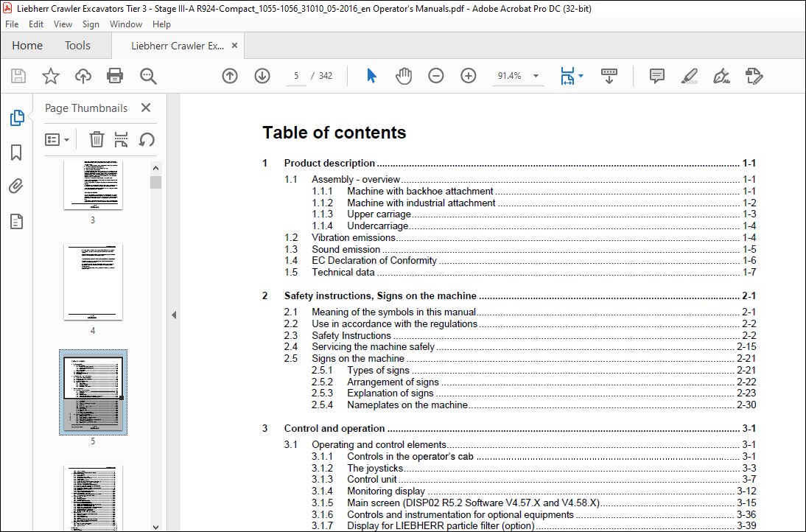Click 'Table of contents' heading

pos(334,133)
